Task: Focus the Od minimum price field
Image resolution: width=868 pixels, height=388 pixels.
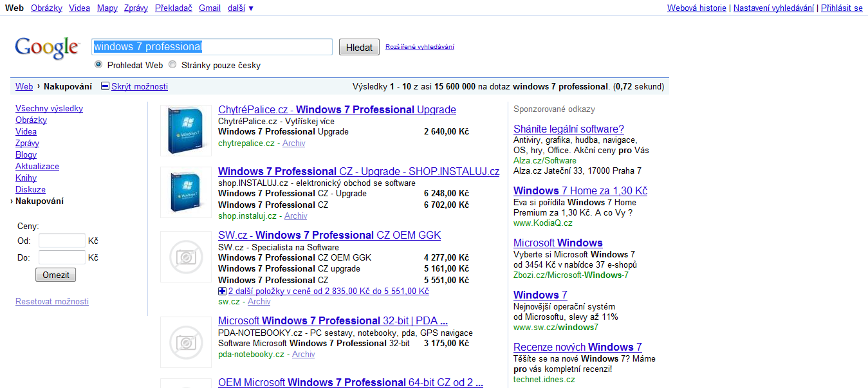Action: (62, 241)
